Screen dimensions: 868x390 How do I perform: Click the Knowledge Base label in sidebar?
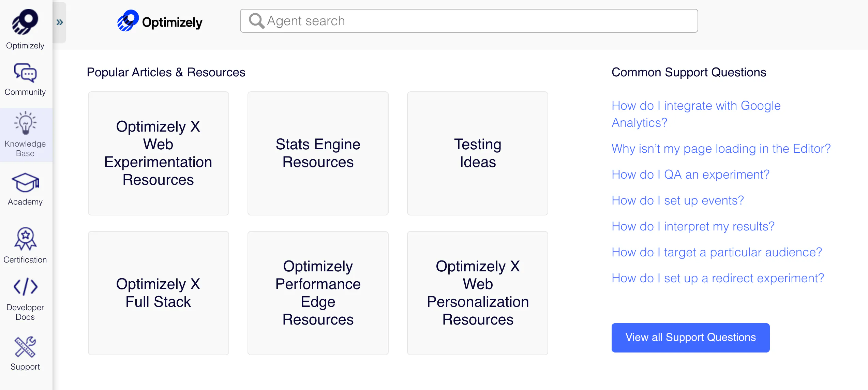click(x=25, y=149)
